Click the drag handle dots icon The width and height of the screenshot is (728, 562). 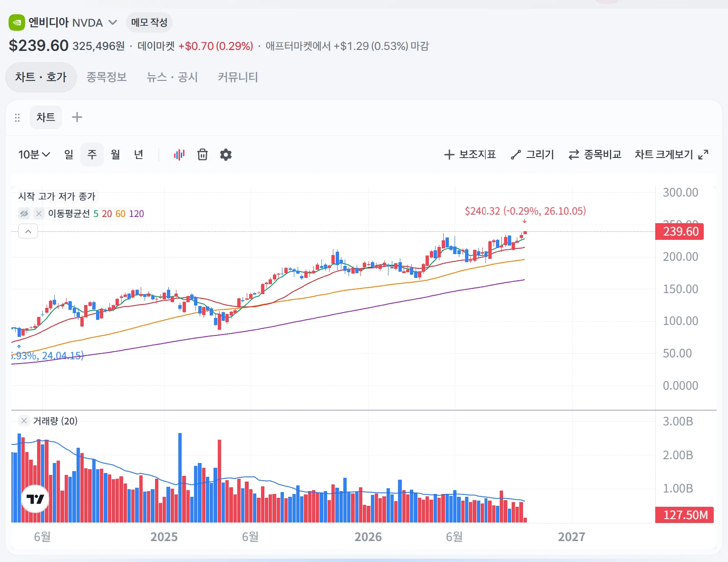tap(18, 118)
